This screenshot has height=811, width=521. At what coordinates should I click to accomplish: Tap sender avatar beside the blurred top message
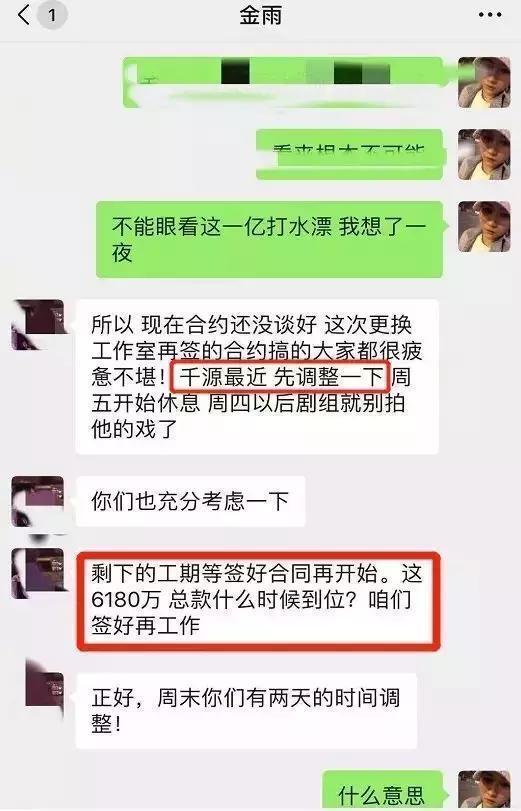[484, 82]
